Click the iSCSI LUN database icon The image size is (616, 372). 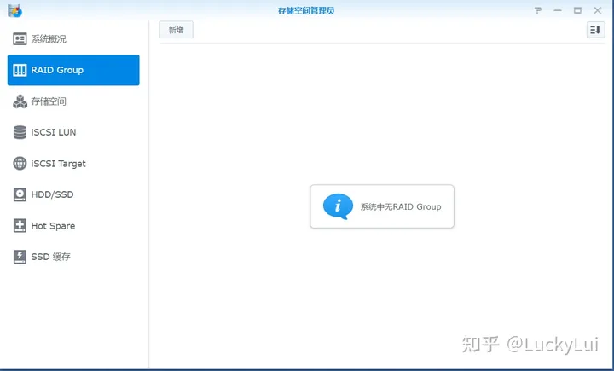(20, 132)
